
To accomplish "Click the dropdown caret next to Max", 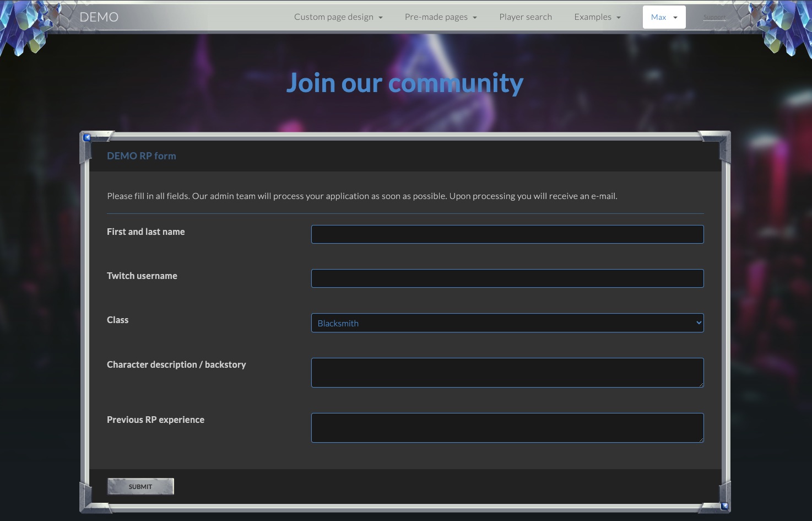I will click(674, 17).
